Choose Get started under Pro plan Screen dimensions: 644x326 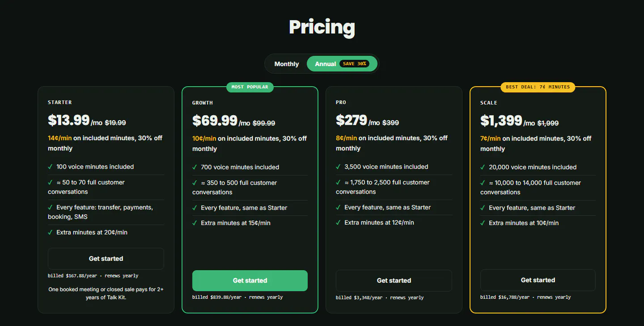tap(394, 280)
